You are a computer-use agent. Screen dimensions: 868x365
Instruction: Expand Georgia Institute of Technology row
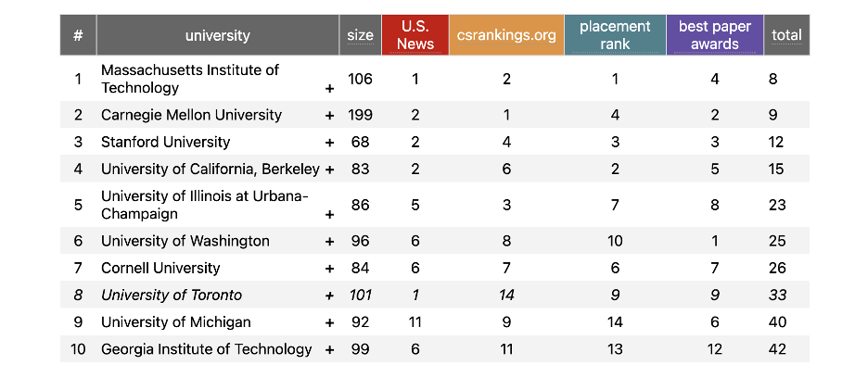pos(329,349)
